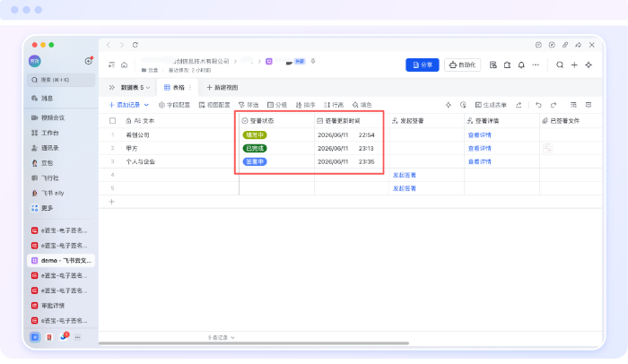The height and width of the screenshot is (364, 628).
Task: Expand the table list with the double-chevron icon
Action: (x=112, y=87)
